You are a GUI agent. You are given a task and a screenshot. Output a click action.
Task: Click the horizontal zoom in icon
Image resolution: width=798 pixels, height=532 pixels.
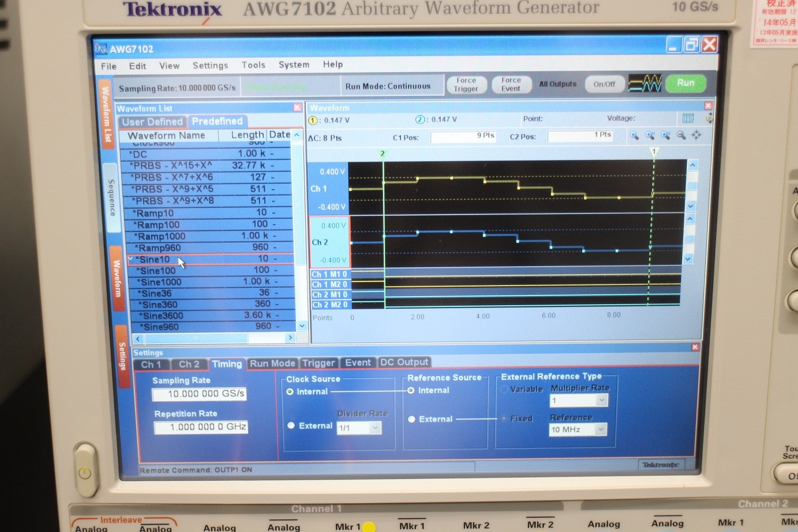coord(650,136)
